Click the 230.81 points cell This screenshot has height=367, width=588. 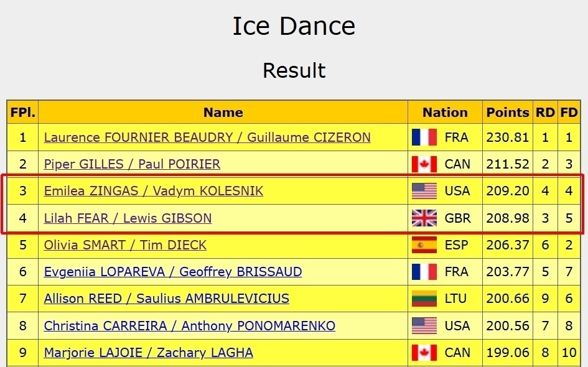click(507, 137)
